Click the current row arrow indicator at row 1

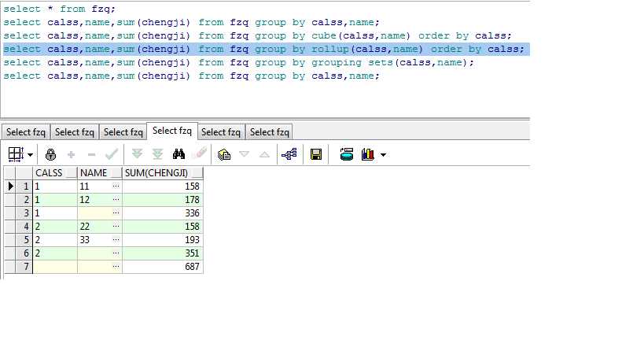[x=10, y=187]
